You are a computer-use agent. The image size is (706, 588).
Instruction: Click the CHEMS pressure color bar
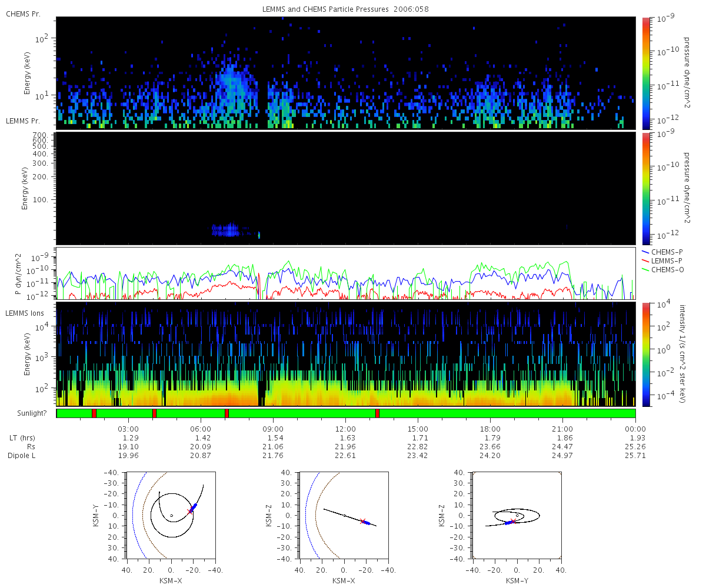[646, 73]
